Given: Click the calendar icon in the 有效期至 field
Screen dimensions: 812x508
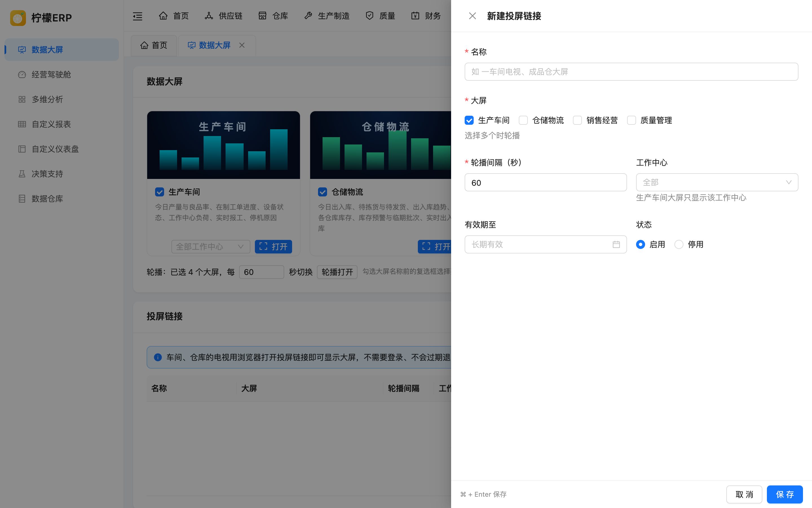Looking at the screenshot, I should (x=616, y=245).
